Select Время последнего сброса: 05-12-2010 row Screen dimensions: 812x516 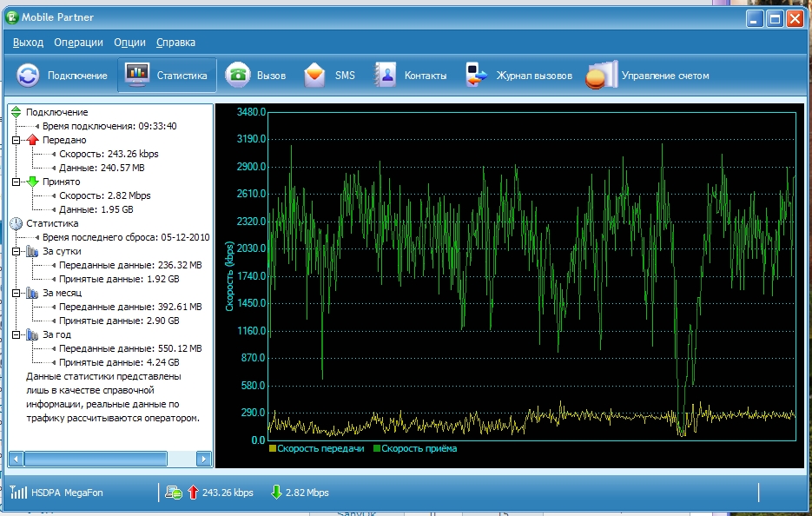tap(126, 237)
